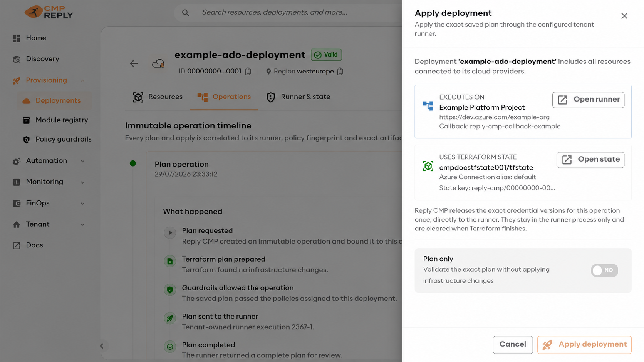The width and height of the screenshot is (644, 362).
Task: Click the Provisioning rocket icon
Action: point(17,81)
